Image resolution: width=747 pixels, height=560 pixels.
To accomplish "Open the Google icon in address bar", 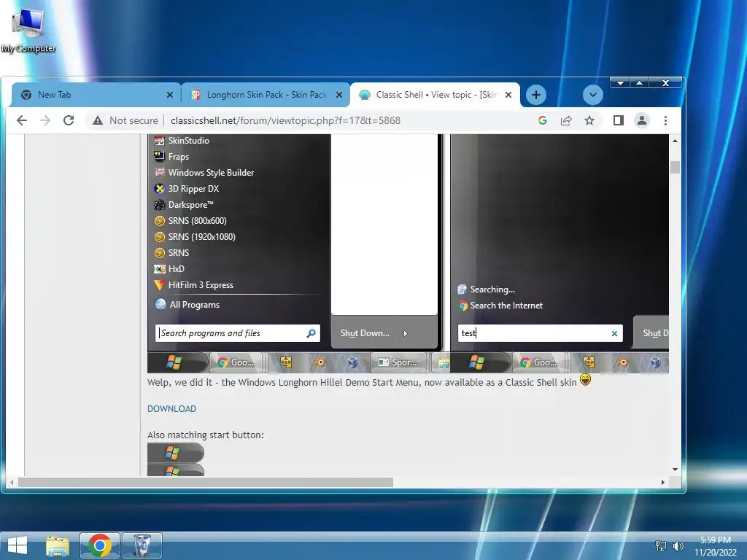I will pyautogui.click(x=542, y=120).
